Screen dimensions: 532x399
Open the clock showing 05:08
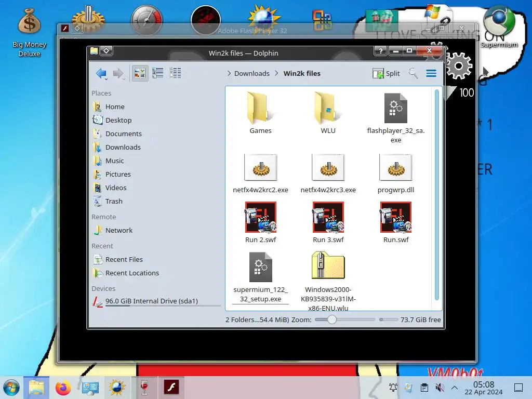pos(484,388)
